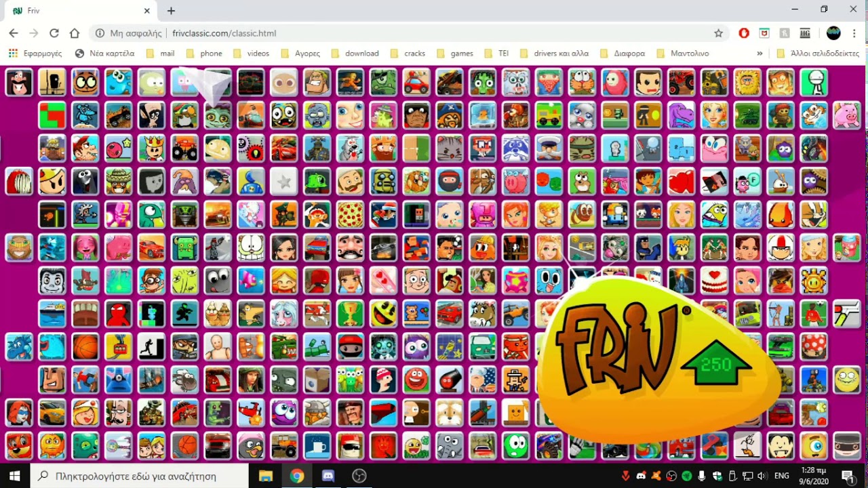Launch the red cable car game
The image size is (868, 488).
pos(118,347)
